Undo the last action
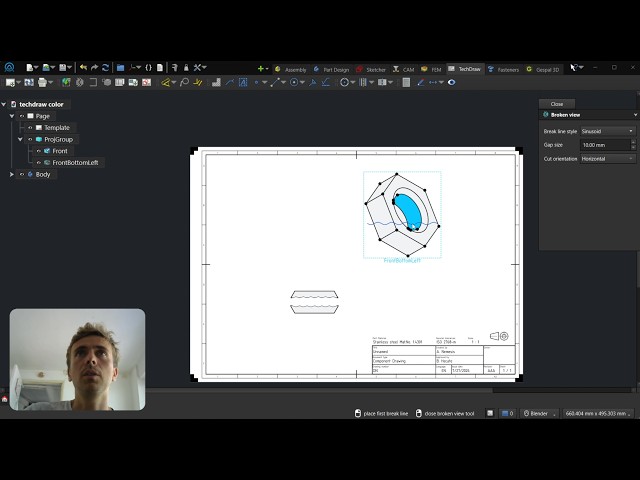The image size is (640, 480). (x=84, y=68)
